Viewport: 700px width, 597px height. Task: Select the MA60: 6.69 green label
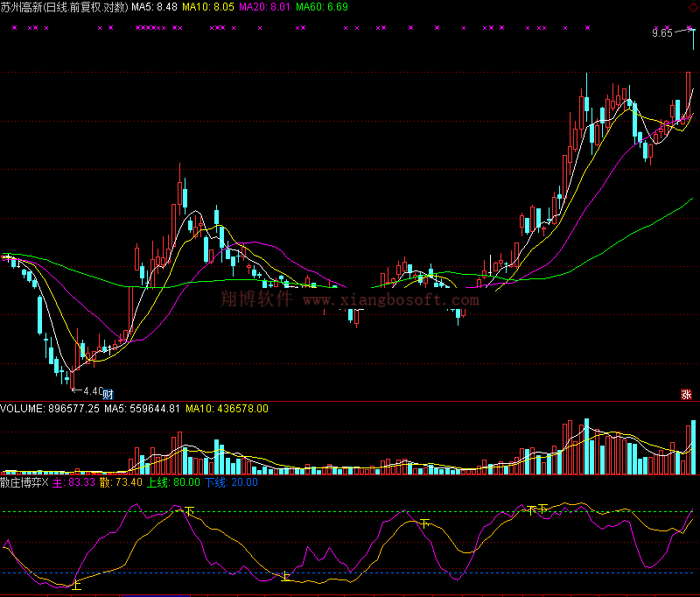click(321, 7)
